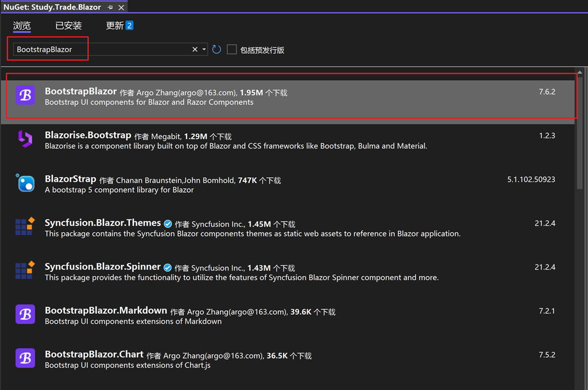Screen dimensions: 588x390
Task: Click version 7.5.2 of BootstrapBlazor.Chart
Action: 547,355
